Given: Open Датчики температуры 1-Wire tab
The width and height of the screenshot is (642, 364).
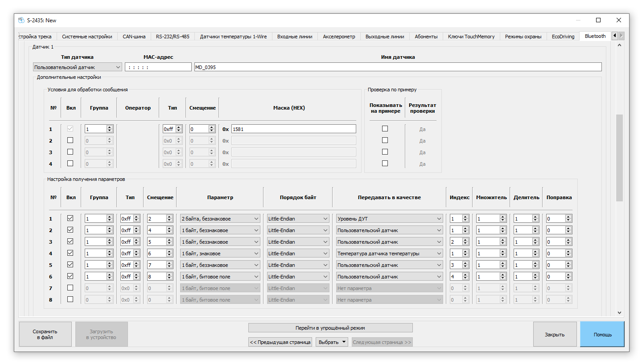Looking at the screenshot, I should point(233,37).
